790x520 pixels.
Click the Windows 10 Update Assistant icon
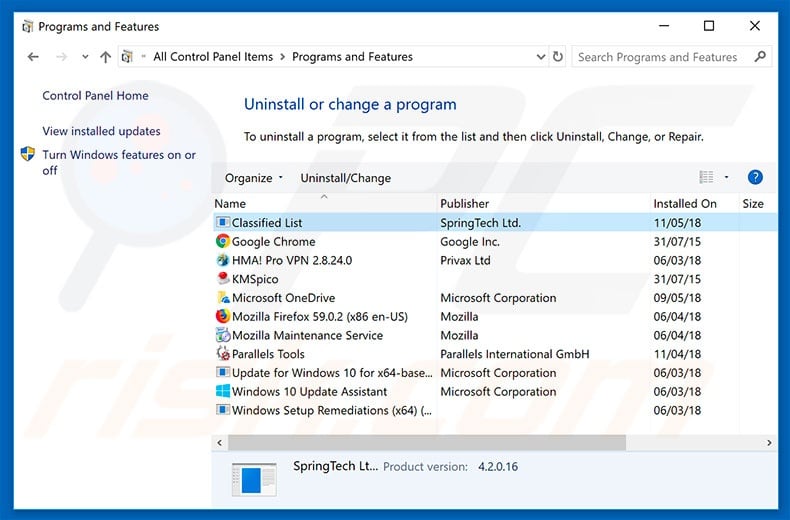[x=223, y=391]
